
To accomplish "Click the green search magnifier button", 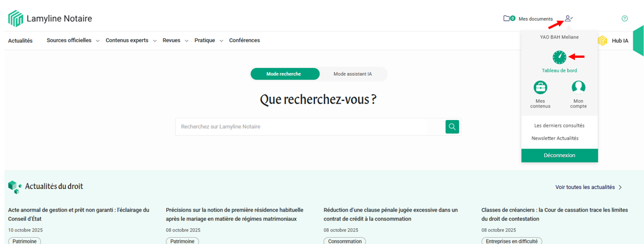I will click(x=452, y=127).
